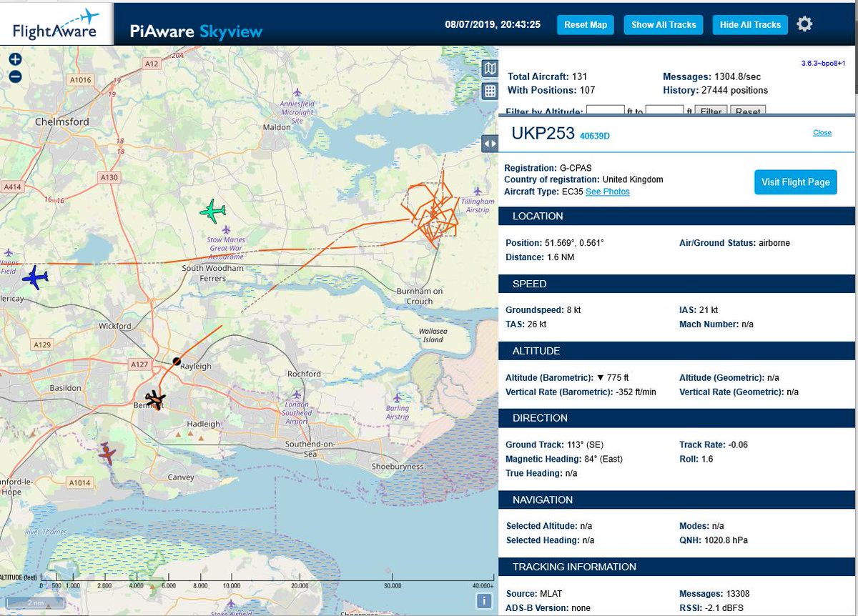This screenshot has width=858, height=616.
Task: Select the maroon aircraft near Canvey
Action: 107,452
